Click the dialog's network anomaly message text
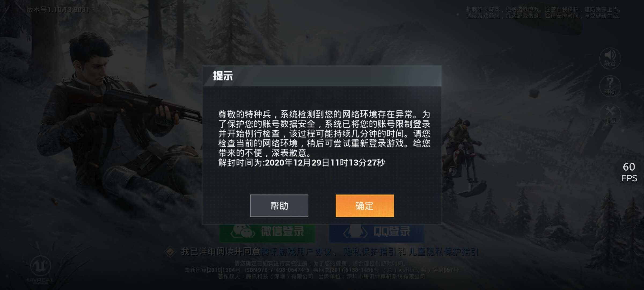 324,133
